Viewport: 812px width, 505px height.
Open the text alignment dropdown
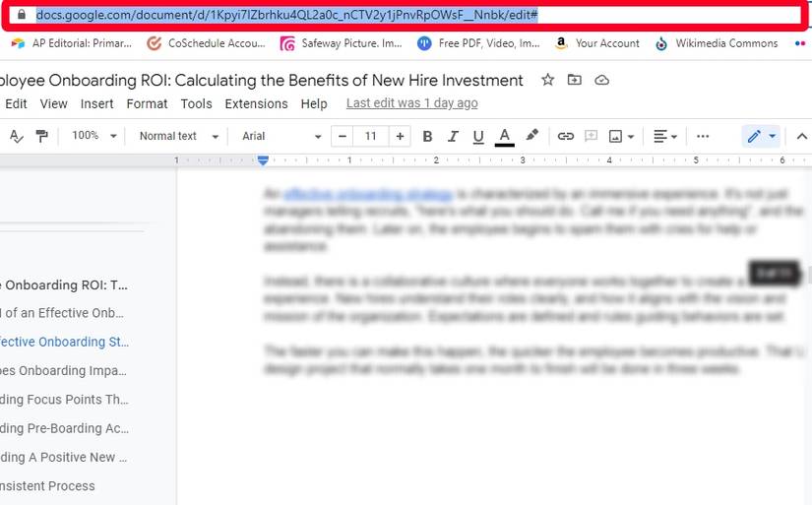[x=665, y=137]
